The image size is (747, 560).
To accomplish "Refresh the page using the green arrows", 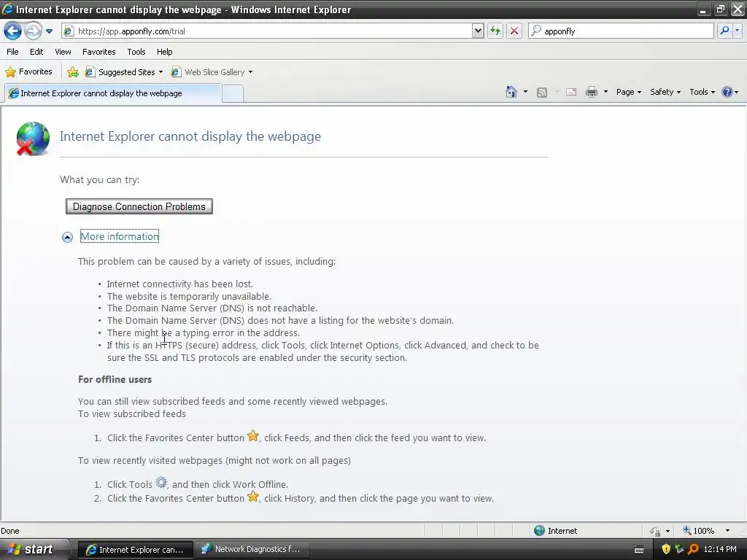I will tap(495, 31).
